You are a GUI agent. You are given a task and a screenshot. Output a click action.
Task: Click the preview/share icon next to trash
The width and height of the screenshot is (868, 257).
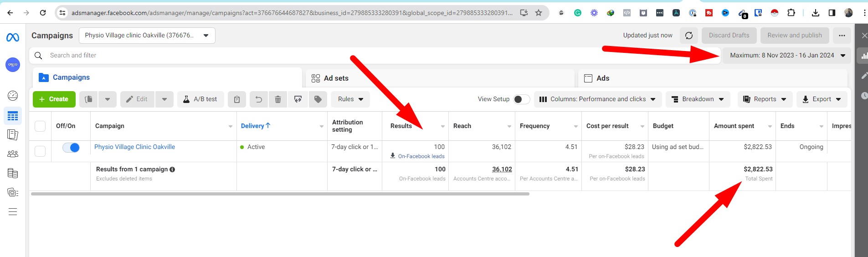point(298,99)
